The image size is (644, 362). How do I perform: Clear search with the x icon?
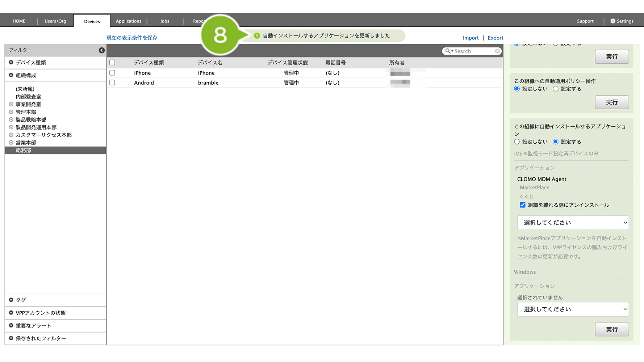click(497, 51)
